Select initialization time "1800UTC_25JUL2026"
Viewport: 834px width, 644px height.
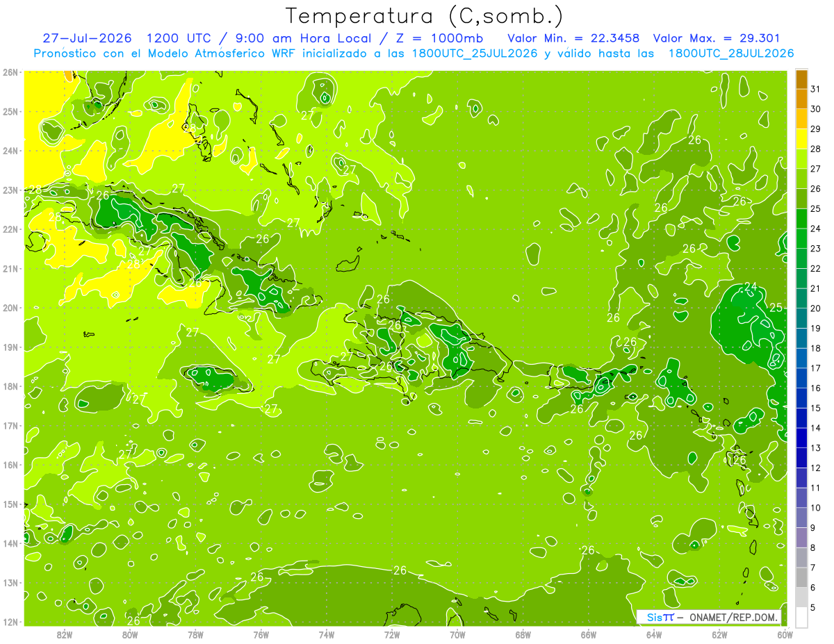(x=475, y=53)
